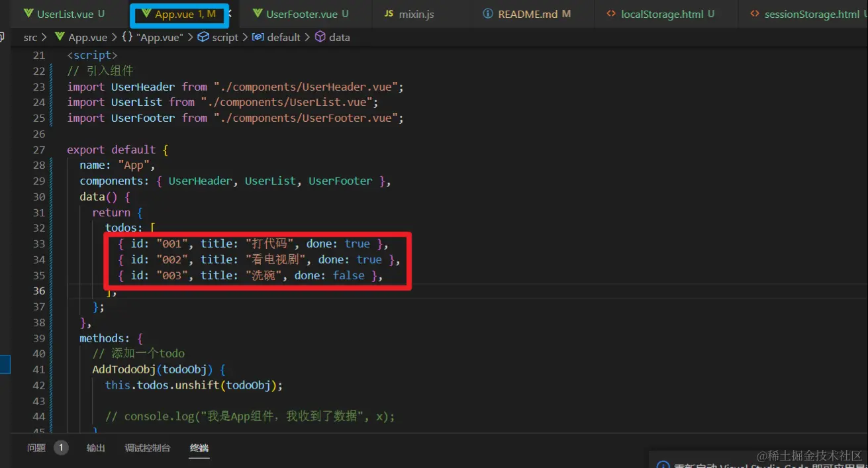The image size is (868, 468).
Task: Click the HTML icon on sessionStorage.html tab
Action: click(754, 14)
